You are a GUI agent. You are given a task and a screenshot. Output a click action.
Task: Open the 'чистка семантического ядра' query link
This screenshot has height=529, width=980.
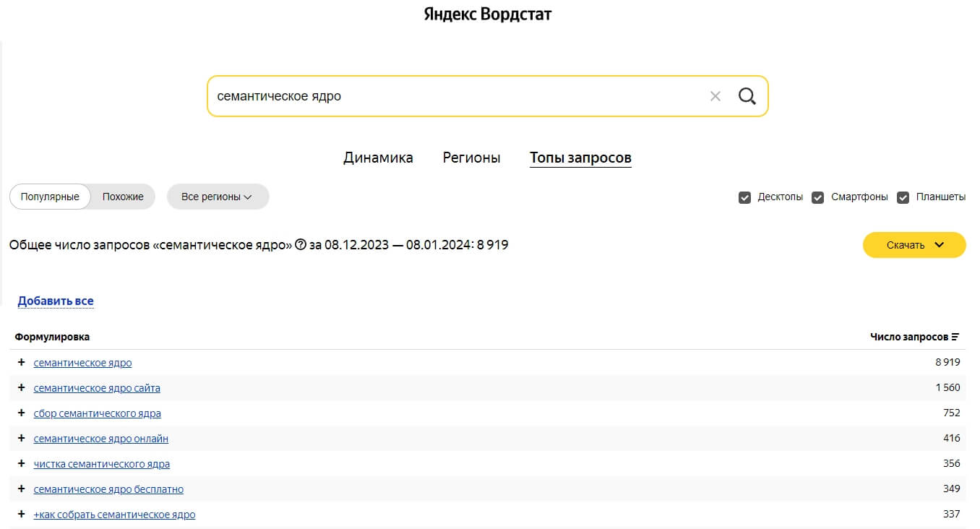102,464
